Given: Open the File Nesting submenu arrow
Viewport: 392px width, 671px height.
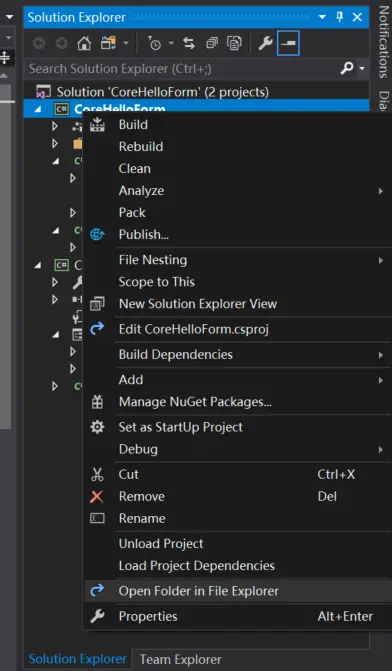Looking at the screenshot, I should point(380,260).
